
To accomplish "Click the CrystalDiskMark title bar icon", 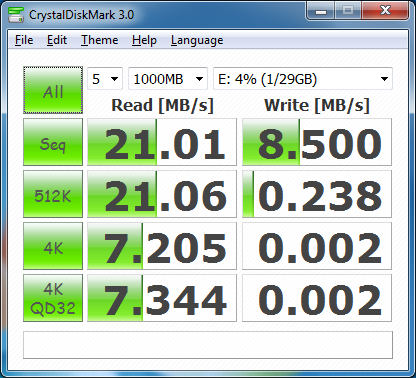I will 16,14.
